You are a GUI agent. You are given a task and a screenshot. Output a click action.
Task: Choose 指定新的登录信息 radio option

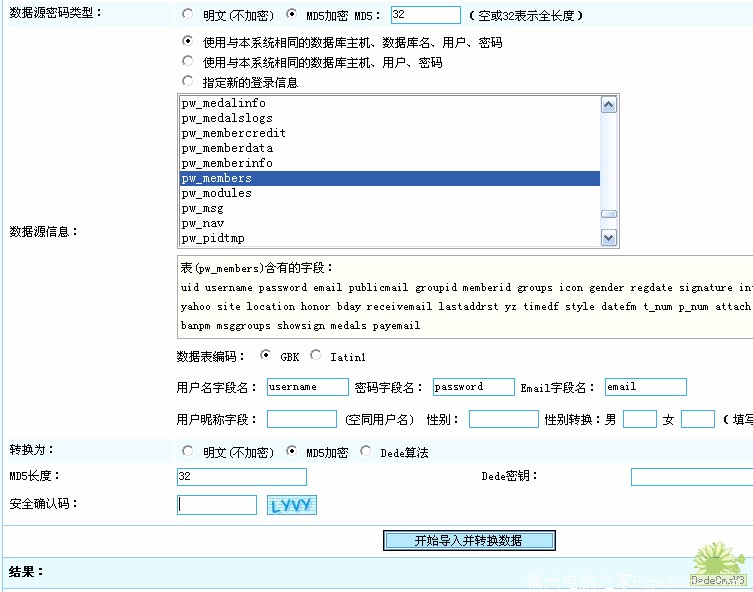click(188, 82)
